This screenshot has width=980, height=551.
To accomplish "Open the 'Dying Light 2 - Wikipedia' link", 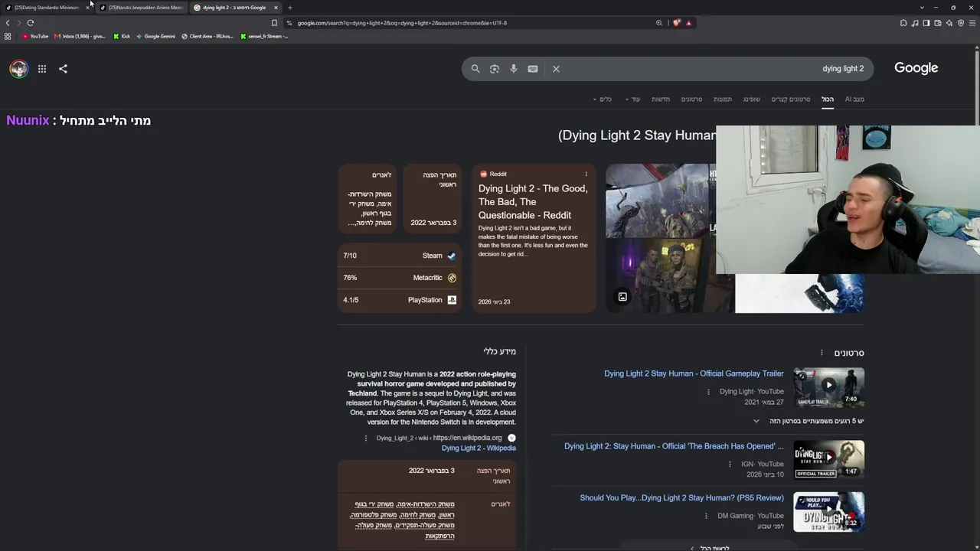I will point(479,448).
